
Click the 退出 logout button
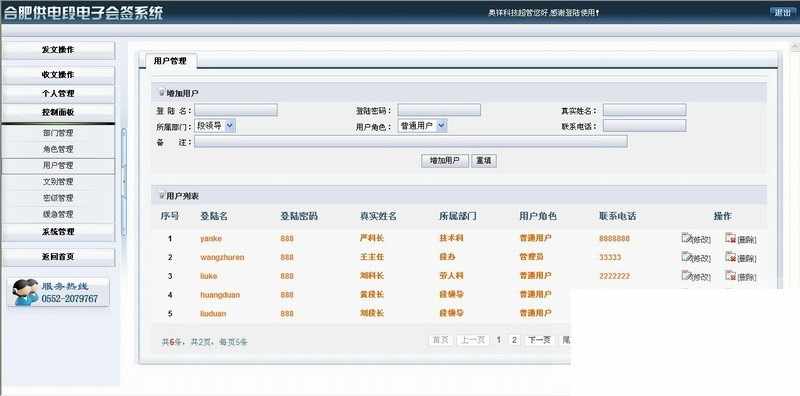coord(782,13)
